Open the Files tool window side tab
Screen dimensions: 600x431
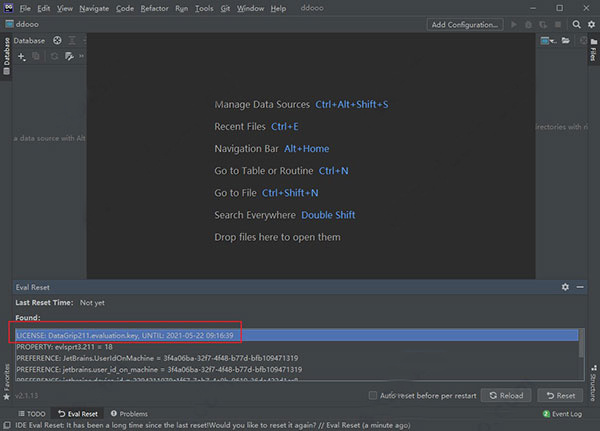click(x=593, y=50)
